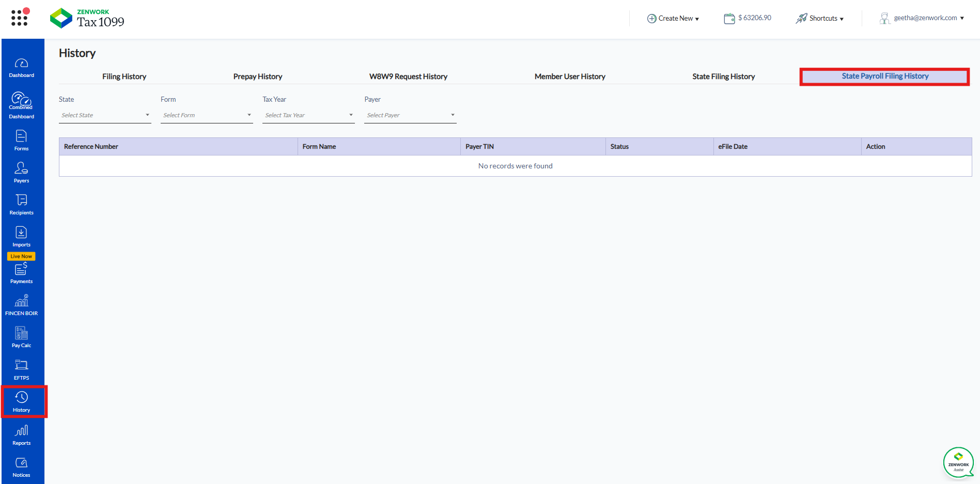Open FINCEN BOIR from the sidebar
This screenshot has height=484, width=980.
22,305
